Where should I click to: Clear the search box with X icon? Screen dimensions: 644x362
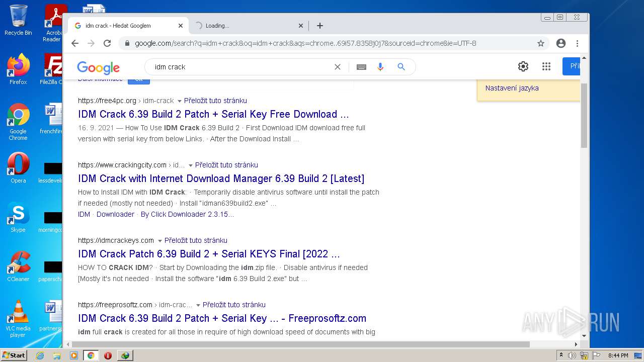pyautogui.click(x=338, y=67)
